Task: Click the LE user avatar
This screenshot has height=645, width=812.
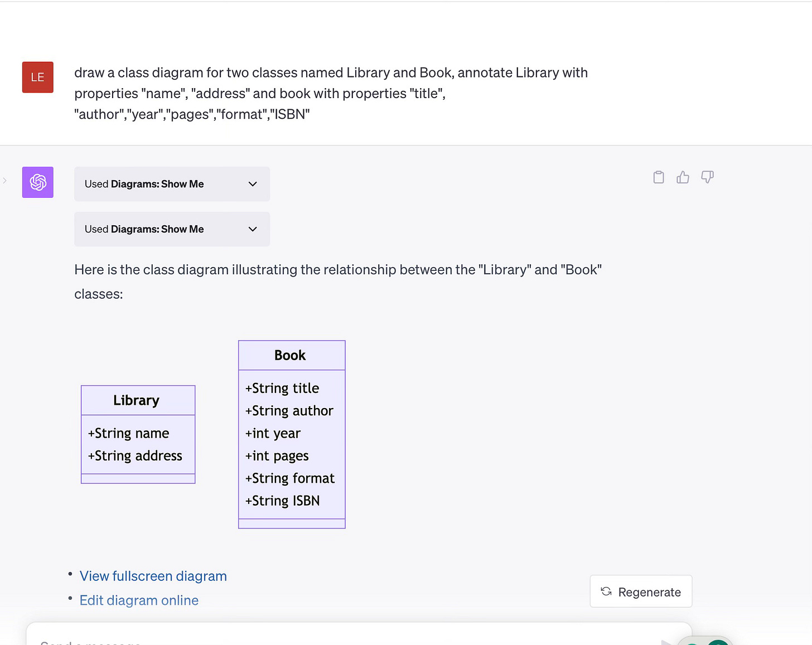Action: [x=37, y=77]
